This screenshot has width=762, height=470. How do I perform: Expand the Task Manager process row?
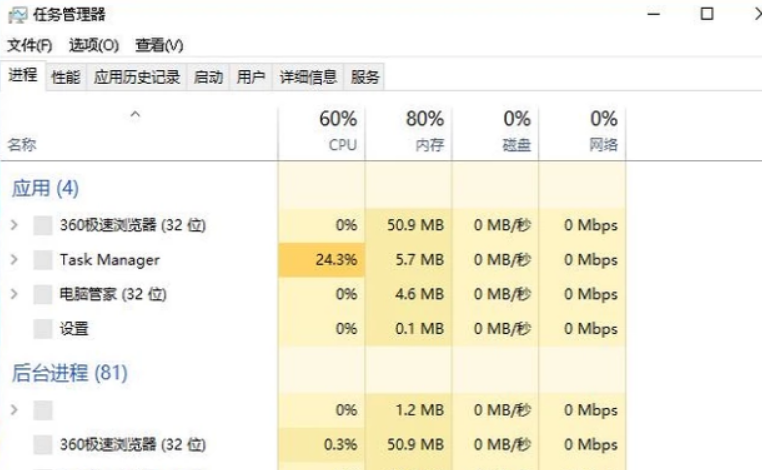[14, 260]
